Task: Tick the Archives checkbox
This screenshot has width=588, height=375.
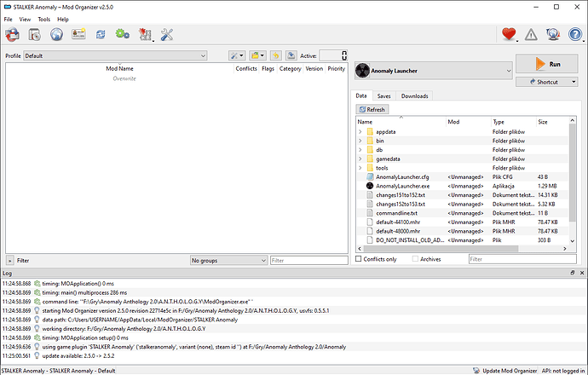Action: click(x=413, y=259)
